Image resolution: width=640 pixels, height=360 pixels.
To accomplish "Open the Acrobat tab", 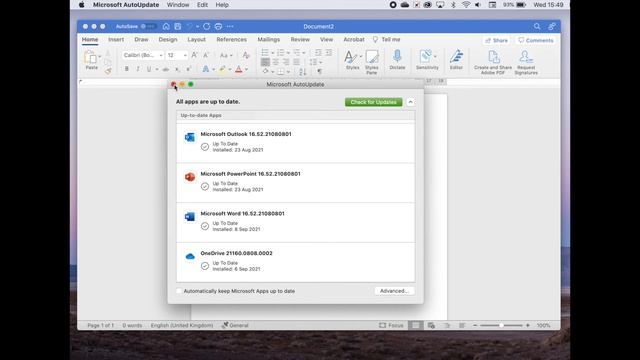I will (x=354, y=40).
